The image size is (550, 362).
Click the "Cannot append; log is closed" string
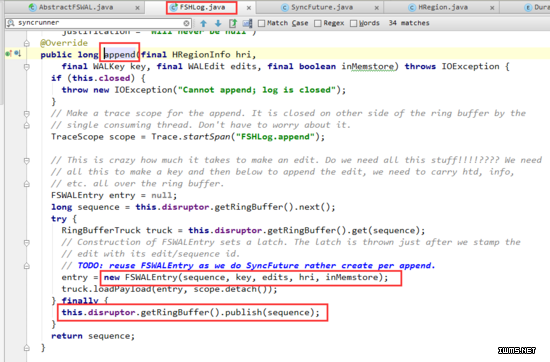click(x=256, y=90)
